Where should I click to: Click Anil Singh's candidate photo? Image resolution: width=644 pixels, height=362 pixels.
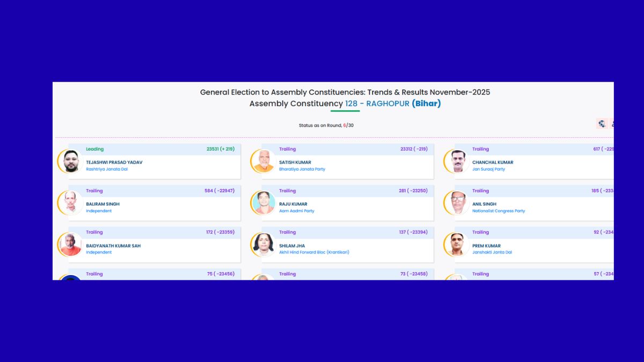coord(458,203)
